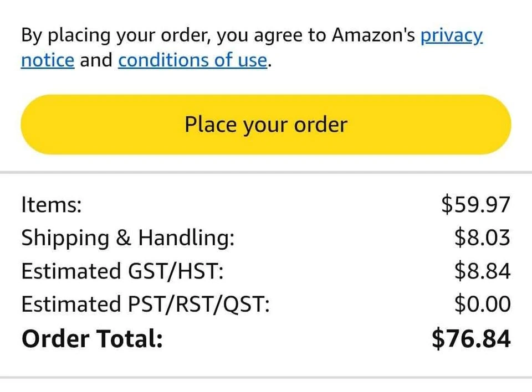Select the $8.03 shipping cost
The image size is (532, 392).
[482, 238]
